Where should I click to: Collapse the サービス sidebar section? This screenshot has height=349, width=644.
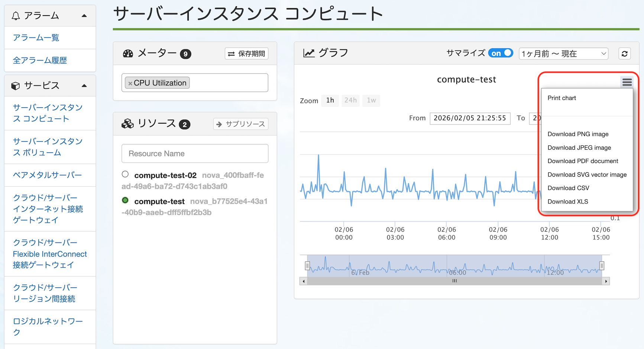tap(84, 86)
